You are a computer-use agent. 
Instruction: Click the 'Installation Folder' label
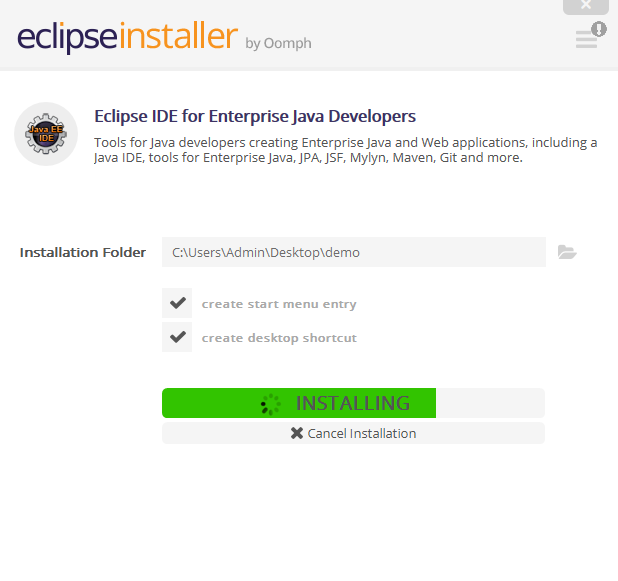83,252
